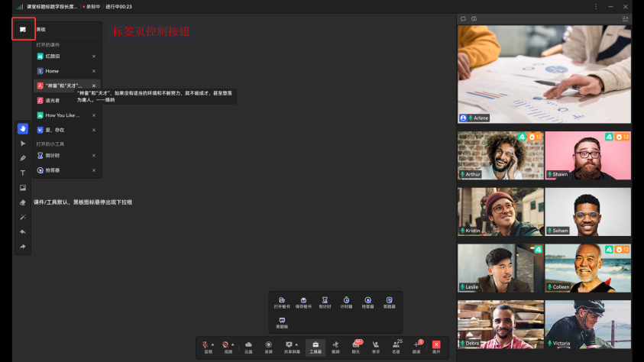Screen dimensions: 644x362
Task: Toggle green badge on Leslie's tile
Action: 538,249
